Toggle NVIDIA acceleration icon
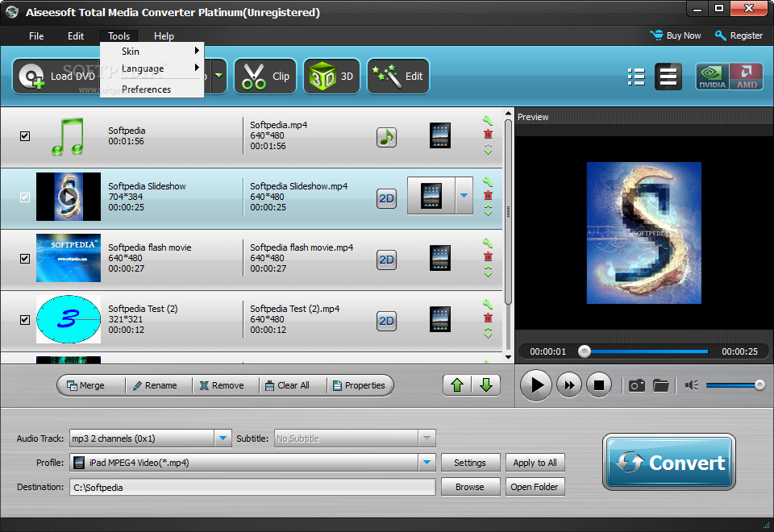The image size is (774, 532). pyautogui.click(x=712, y=77)
